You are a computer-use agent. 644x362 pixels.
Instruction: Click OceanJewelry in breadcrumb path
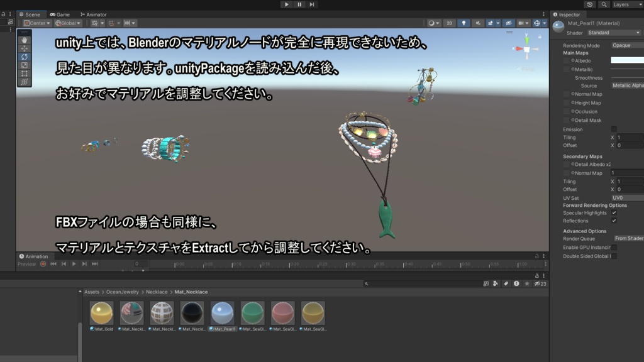point(123,292)
